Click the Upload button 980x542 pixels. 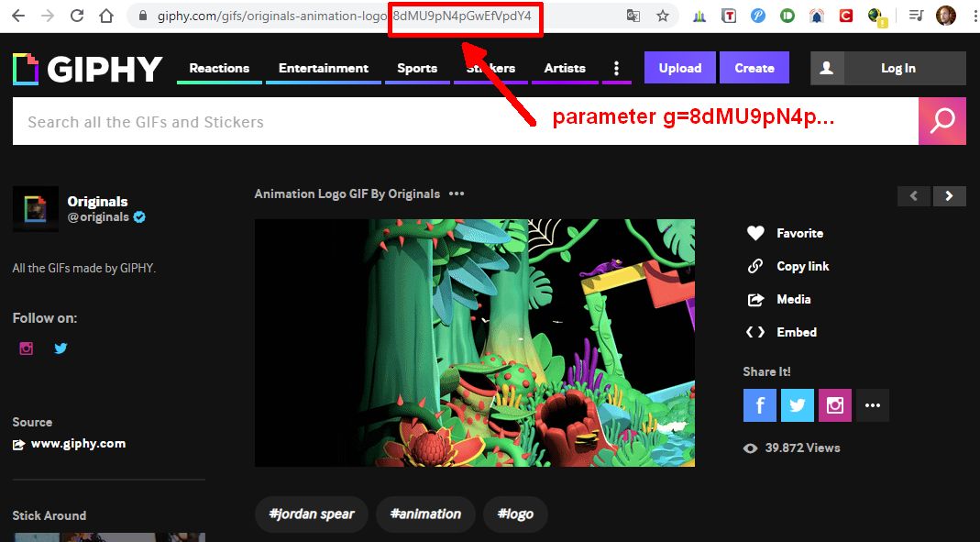680,68
